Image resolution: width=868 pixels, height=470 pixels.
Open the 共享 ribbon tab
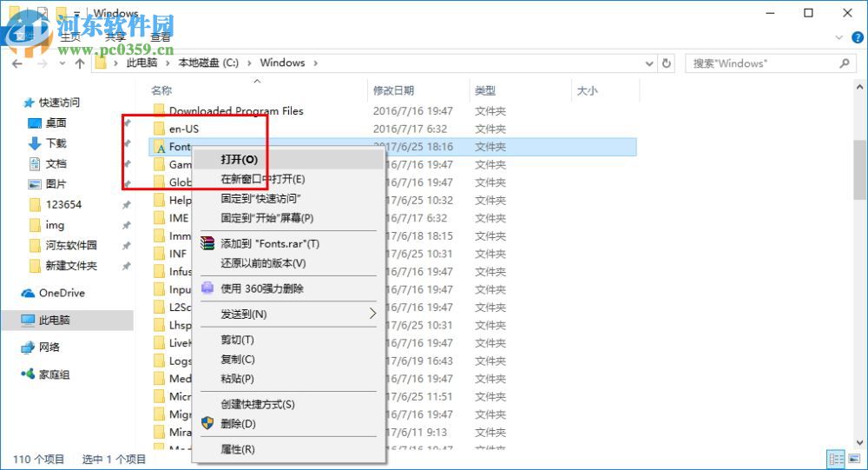coord(115,37)
